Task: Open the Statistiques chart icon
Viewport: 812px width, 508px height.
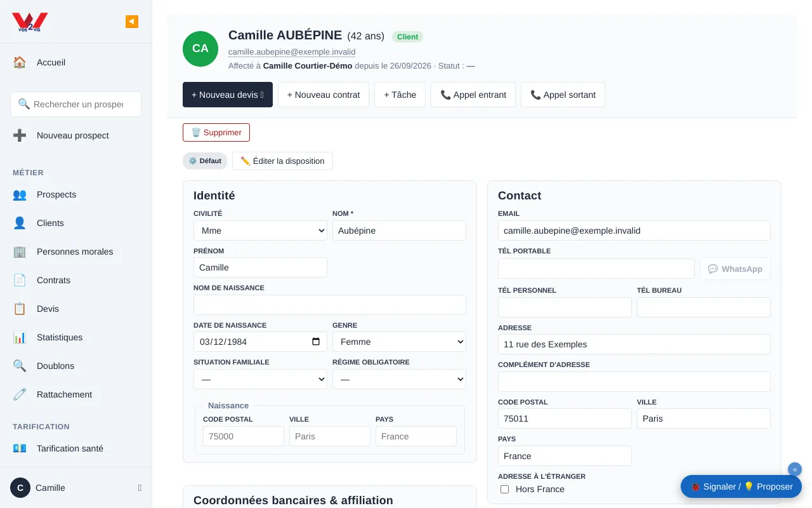Action: click(20, 337)
